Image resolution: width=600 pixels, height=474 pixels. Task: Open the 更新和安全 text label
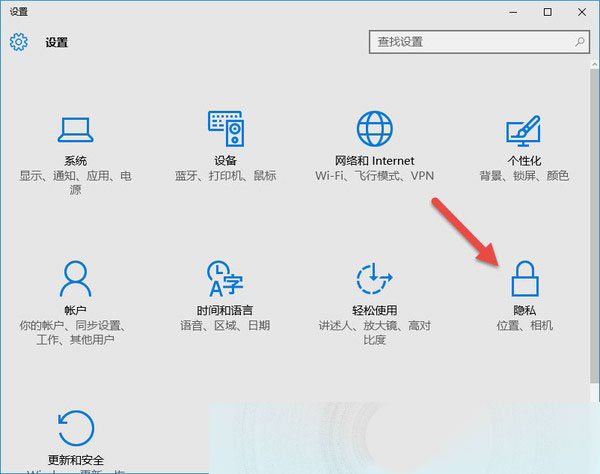pos(75,460)
